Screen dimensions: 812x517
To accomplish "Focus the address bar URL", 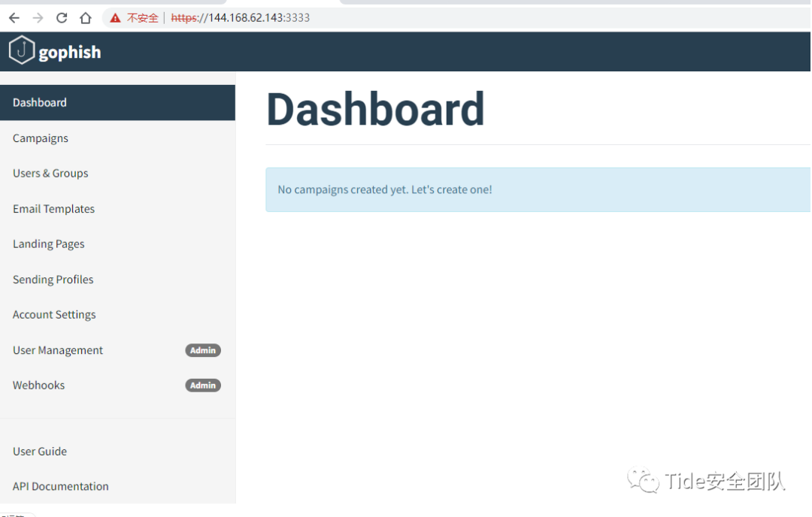I will click(x=241, y=18).
